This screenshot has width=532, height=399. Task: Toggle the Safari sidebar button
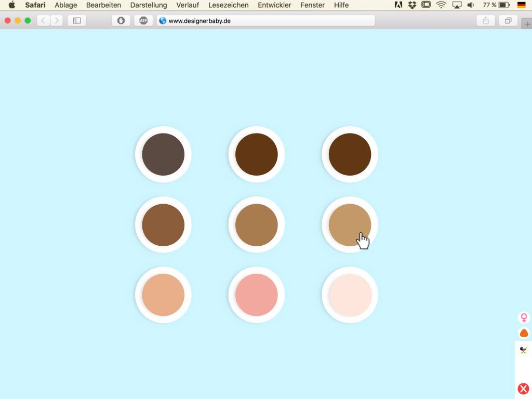click(77, 21)
